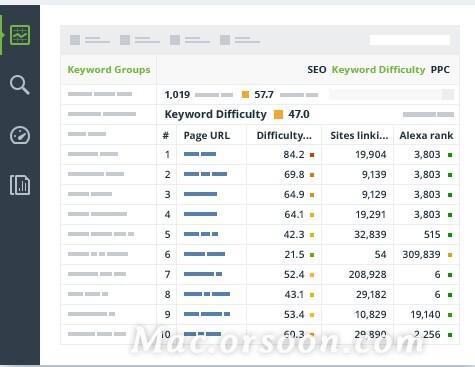This screenshot has height=367, width=475.
Task: Switch to the Keyword Difficulty tab
Action: point(378,70)
